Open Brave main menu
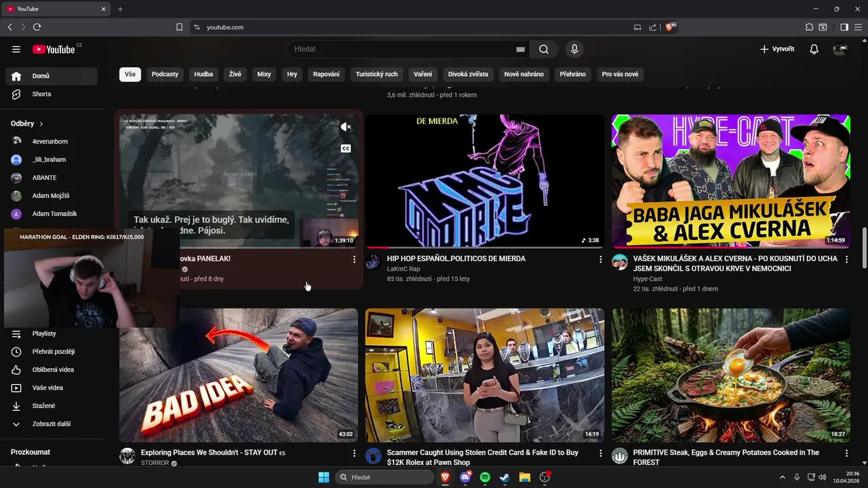 click(x=859, y=27)
